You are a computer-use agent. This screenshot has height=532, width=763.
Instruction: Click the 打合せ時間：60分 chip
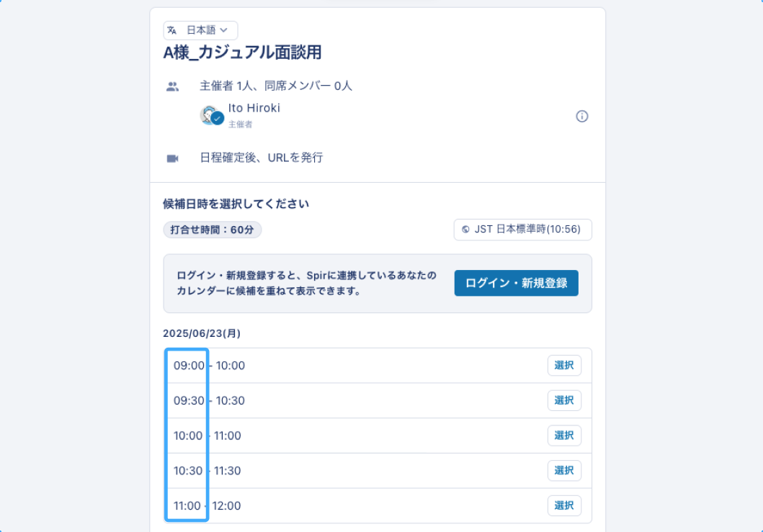pos(212,229)
